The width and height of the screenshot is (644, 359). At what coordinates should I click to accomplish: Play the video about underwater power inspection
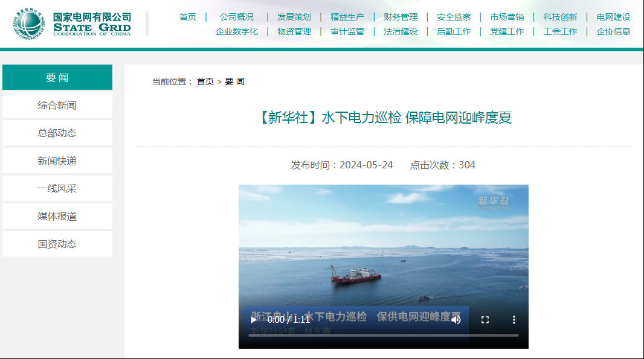coord(254,320)
